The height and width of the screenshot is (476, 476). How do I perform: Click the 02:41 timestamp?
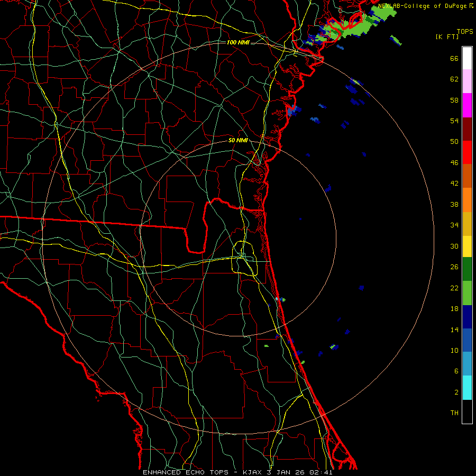pos(321,472)
